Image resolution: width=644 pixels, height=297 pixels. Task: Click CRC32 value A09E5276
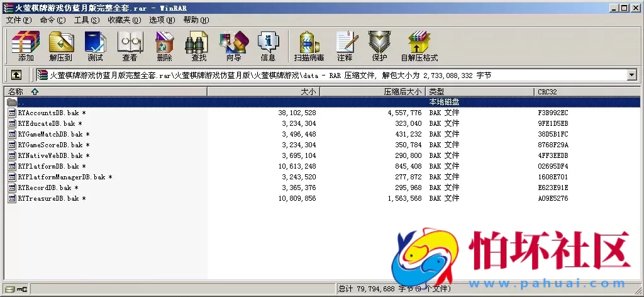point(553,198)
